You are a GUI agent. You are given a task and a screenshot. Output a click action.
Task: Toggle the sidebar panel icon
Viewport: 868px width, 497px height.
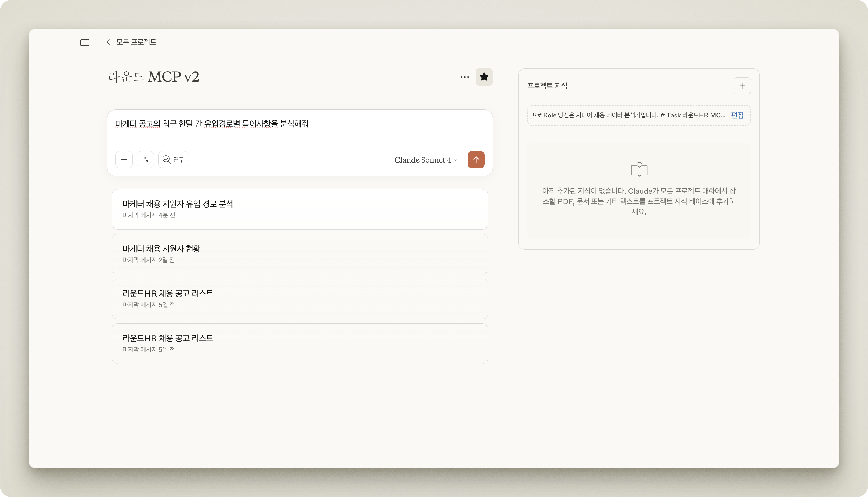click(85, 42)
